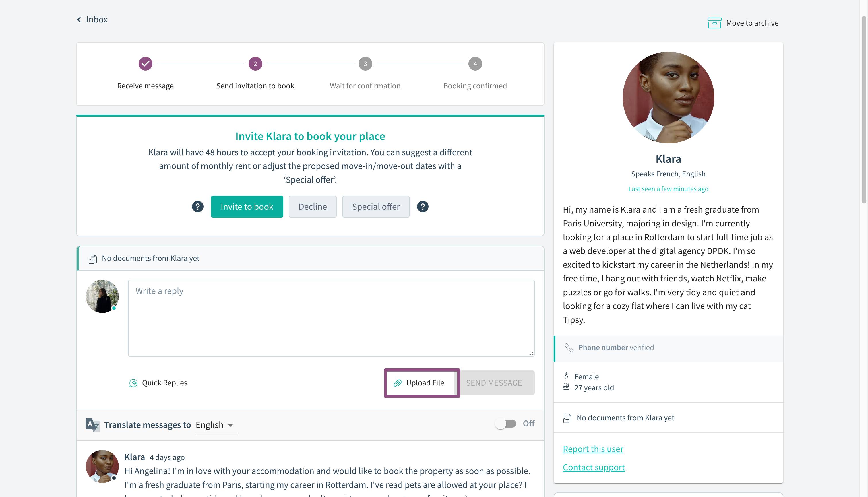This screenshot has height=497, width=868.
Task: Click into the Write a reply field
Action: tap(331, 318)
